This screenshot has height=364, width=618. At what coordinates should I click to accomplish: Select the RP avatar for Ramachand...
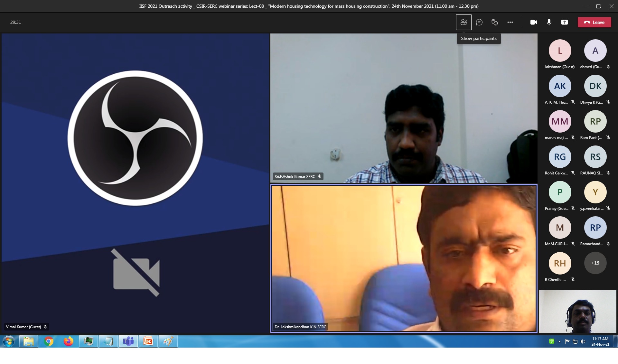click(595, 228)
